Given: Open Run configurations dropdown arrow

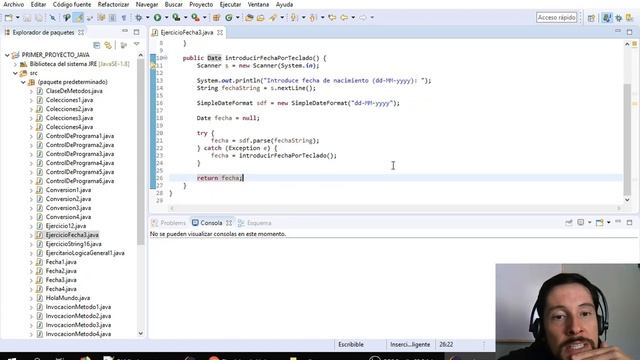Looking at the screenshot, I should coord(166,18).
